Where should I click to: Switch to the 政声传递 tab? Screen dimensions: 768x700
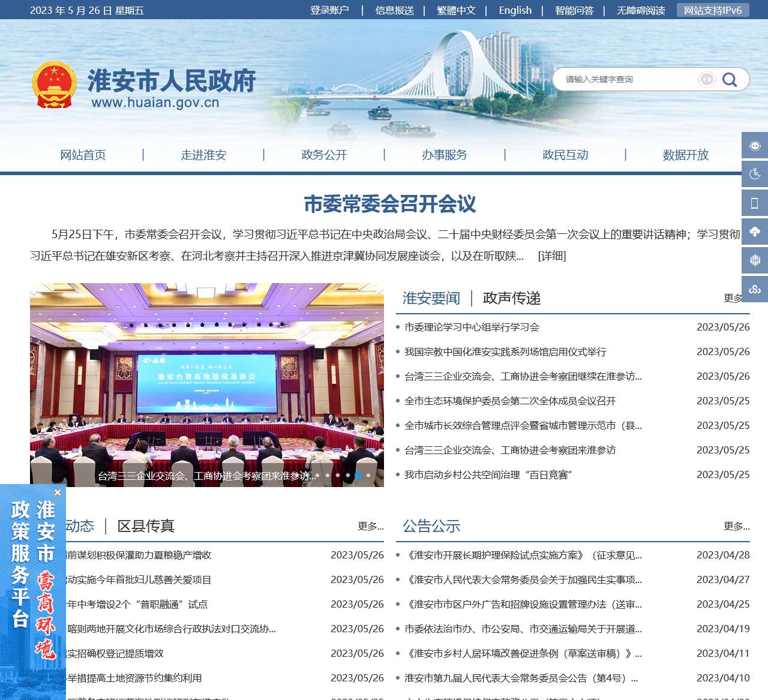511,298
